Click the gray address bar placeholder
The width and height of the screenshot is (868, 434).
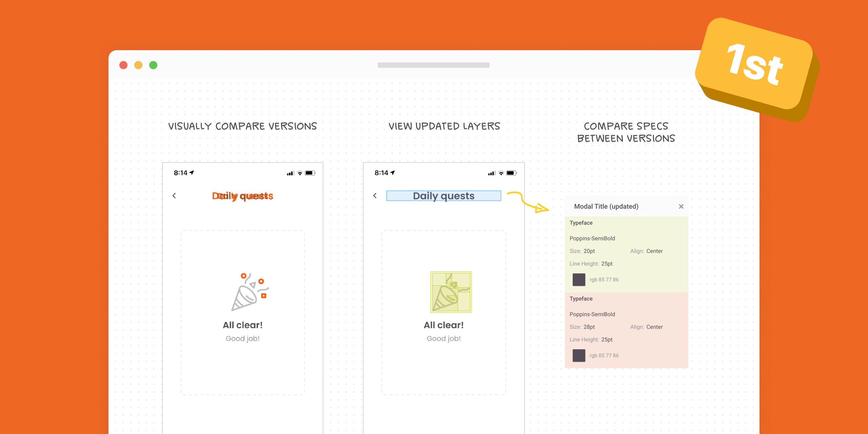pyautogui.click(x=433, y=65)
